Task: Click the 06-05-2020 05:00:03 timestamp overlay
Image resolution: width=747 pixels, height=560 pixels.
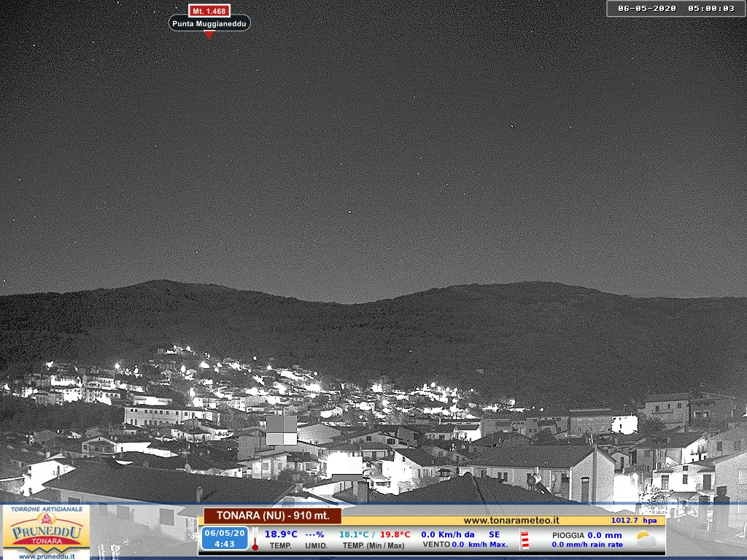Action: coord(676,9)
